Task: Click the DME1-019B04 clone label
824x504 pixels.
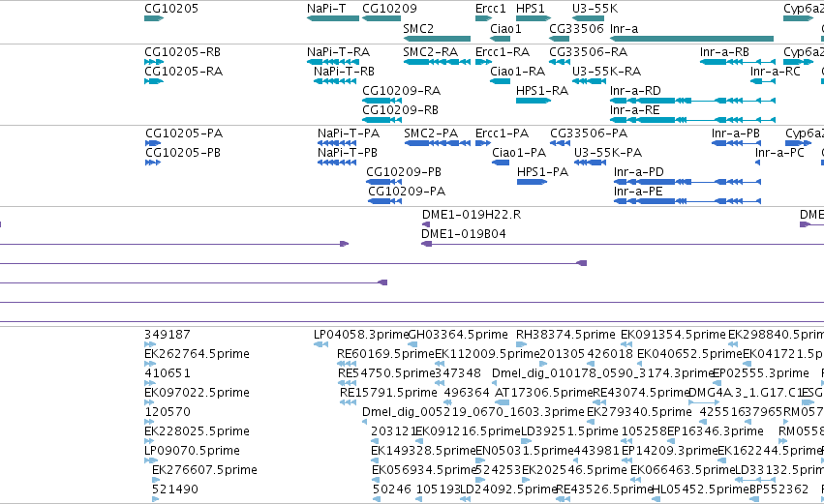Action: tap(464, 234)
